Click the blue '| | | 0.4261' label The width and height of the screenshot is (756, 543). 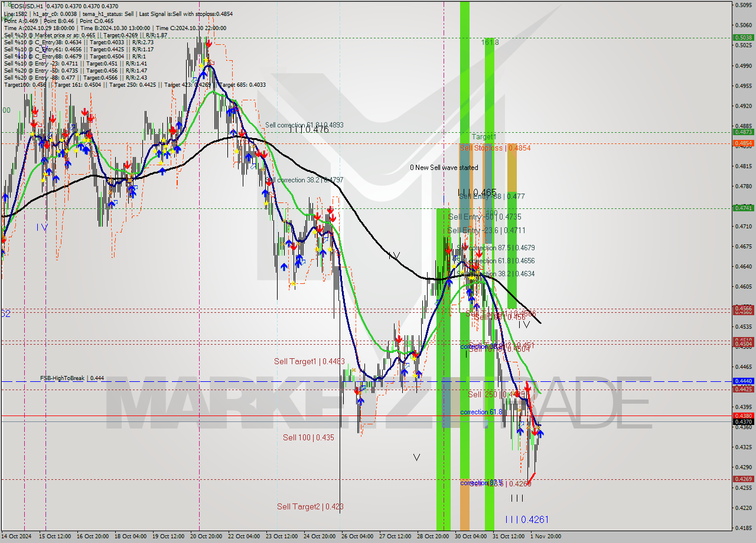(527, 520)
